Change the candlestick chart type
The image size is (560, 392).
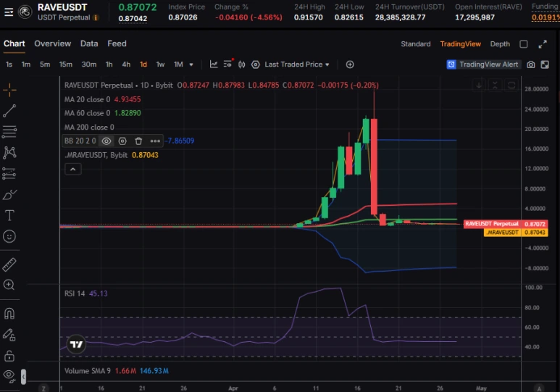242,64
